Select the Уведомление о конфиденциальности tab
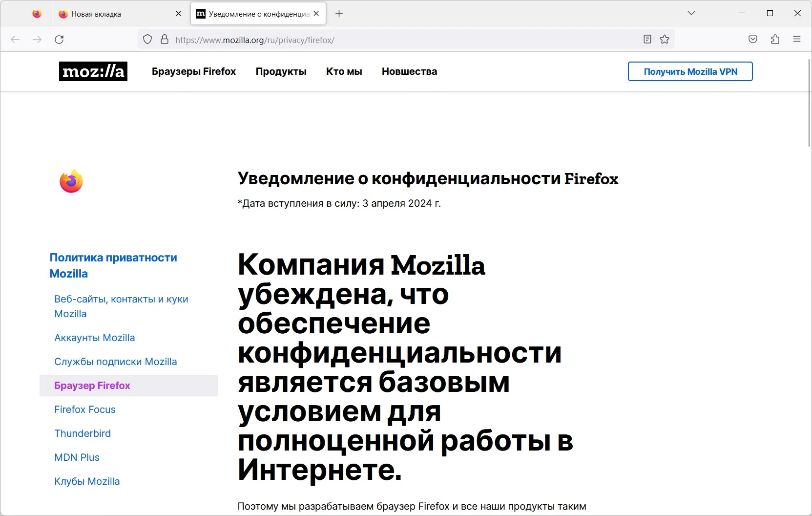The width and height of the screenshot is (812, 516). 258,14
